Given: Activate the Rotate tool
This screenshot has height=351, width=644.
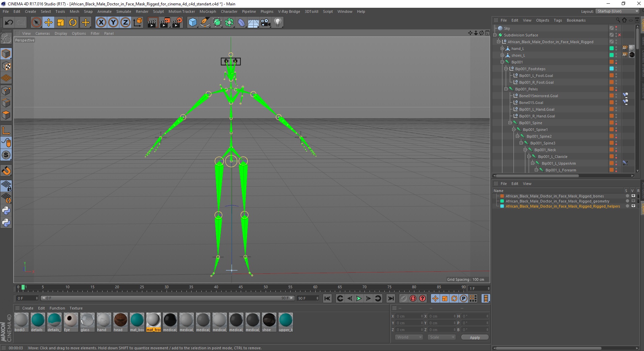Looking at the screenshot, I should (73, 23).
